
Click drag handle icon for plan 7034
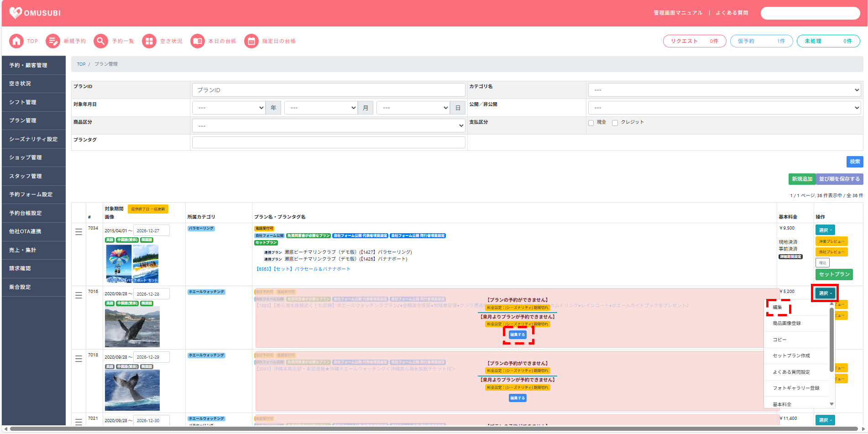78,232
